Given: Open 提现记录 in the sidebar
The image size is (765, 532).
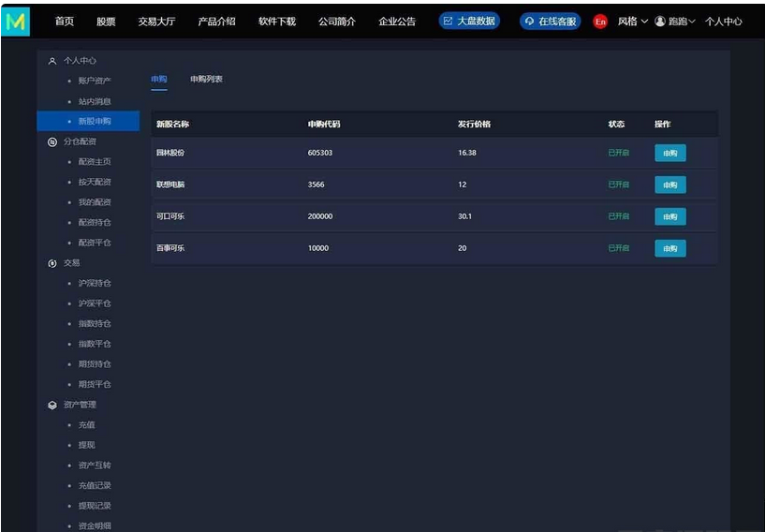Looking at the screenshot, I should pos(95,506).
